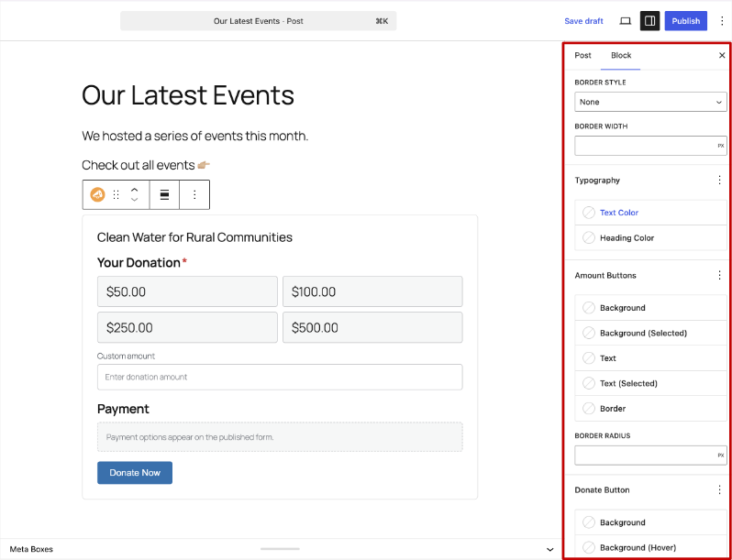Open Typography panel options menu
Image resolution: width=732 pixels, height=560 pixels.
[x=719, y=180]
